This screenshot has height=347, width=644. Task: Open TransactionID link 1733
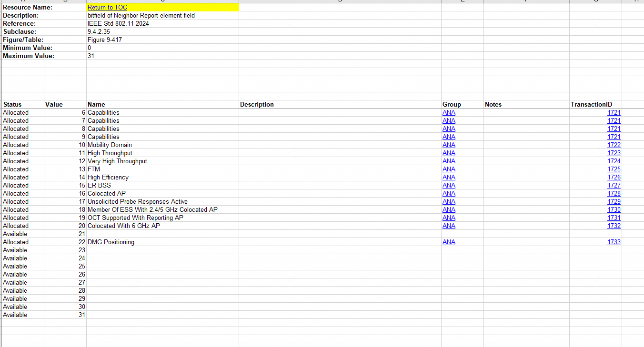[614, 242]
